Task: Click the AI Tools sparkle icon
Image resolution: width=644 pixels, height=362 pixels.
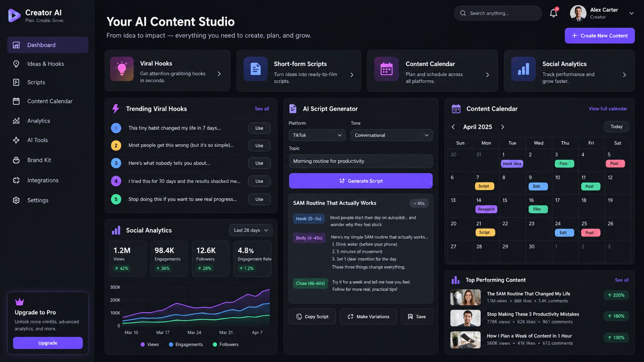Action: (16, 140)
